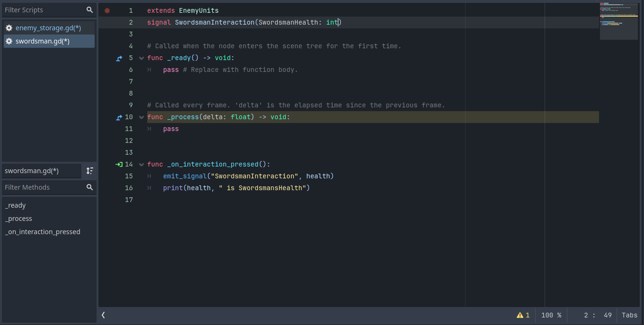
Task: Toggle alphabetical sorting of the methods list
Action: click(89, 171)
